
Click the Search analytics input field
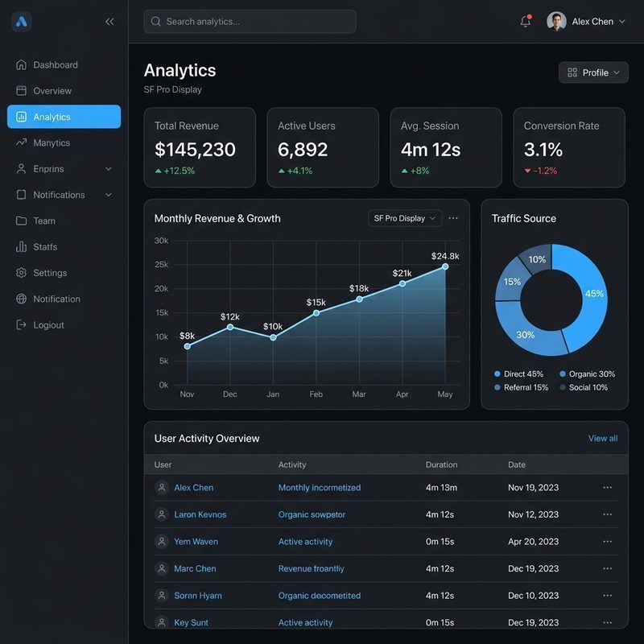pyautogui.click(x=250, y=22)
